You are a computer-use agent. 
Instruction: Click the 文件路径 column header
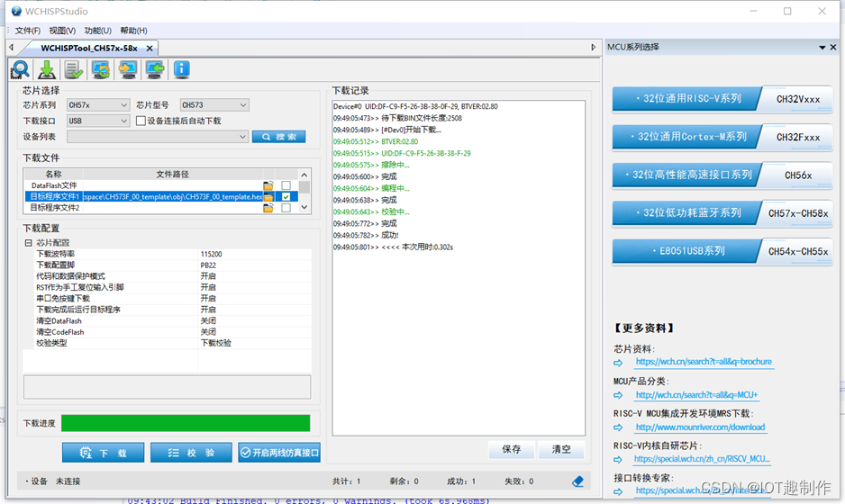click(x=172, y=174)
